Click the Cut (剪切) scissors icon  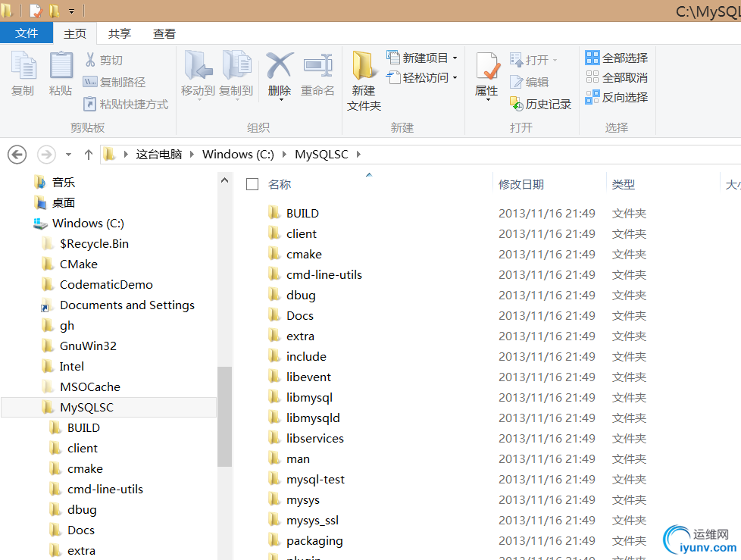point(90,60)
